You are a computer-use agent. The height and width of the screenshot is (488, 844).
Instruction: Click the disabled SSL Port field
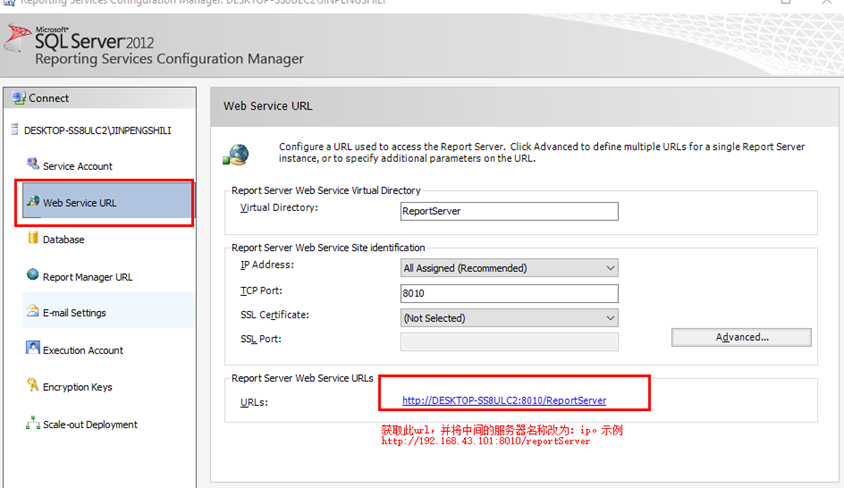click(509, 342)
